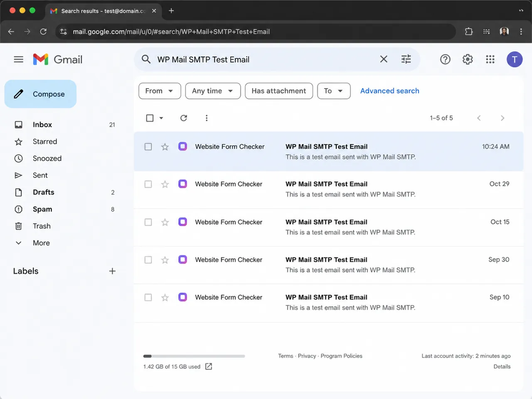This screenshot has height=399, width=532.
Task: Open the Terms link
Action: tap(286, 356)
